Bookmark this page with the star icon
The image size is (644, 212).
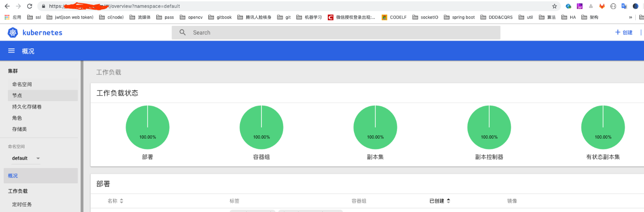[x=555, y=6]
